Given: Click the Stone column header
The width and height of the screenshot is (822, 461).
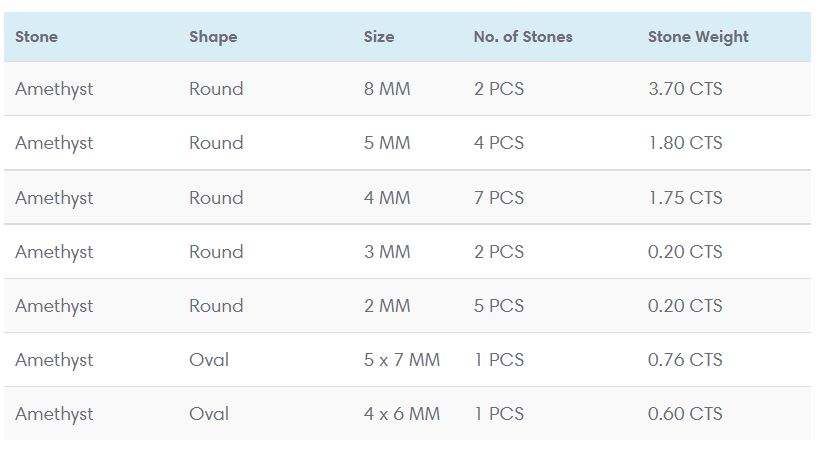Looking at the screenshot, I should pyautogui.click(x=37, y=37).
